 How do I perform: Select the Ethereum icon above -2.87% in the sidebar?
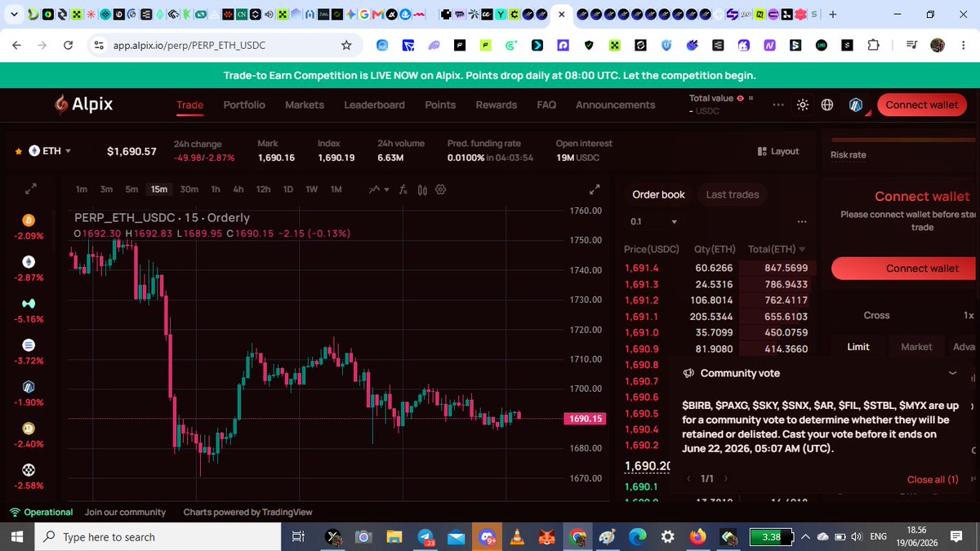(x=29, y=262)
